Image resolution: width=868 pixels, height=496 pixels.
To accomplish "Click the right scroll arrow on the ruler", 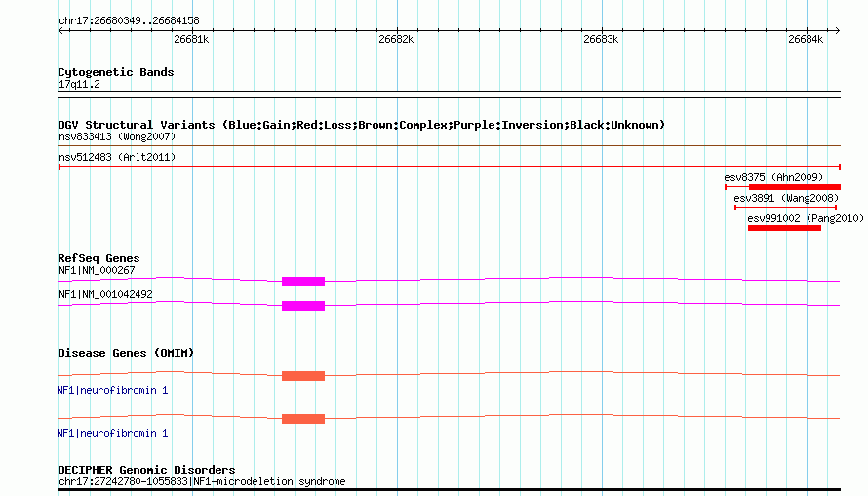I will [837, 31].
